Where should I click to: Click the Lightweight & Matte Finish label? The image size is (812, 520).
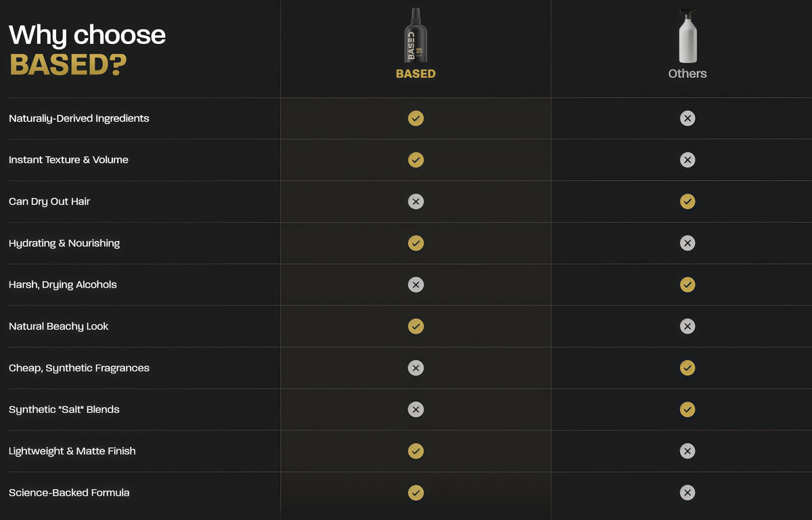(72, 451)
